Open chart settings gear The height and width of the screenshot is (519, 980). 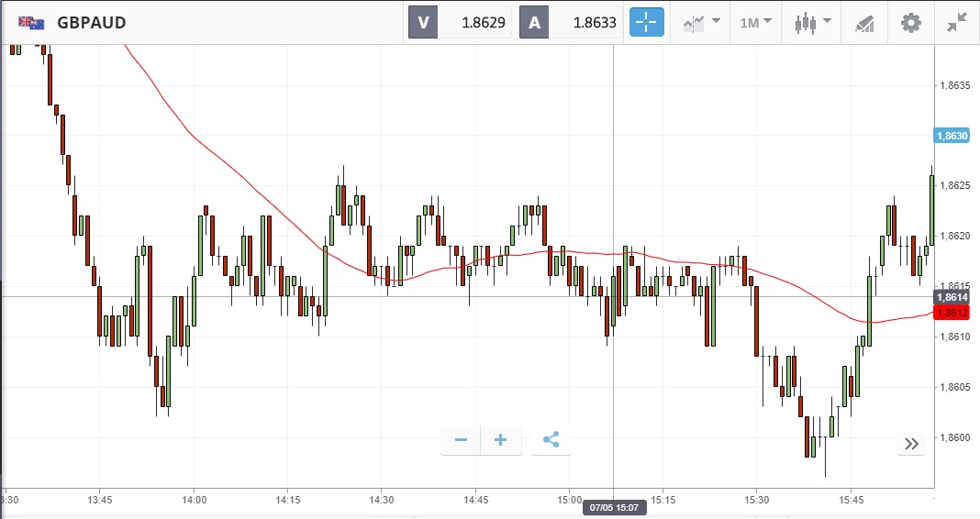coord(910,22)
